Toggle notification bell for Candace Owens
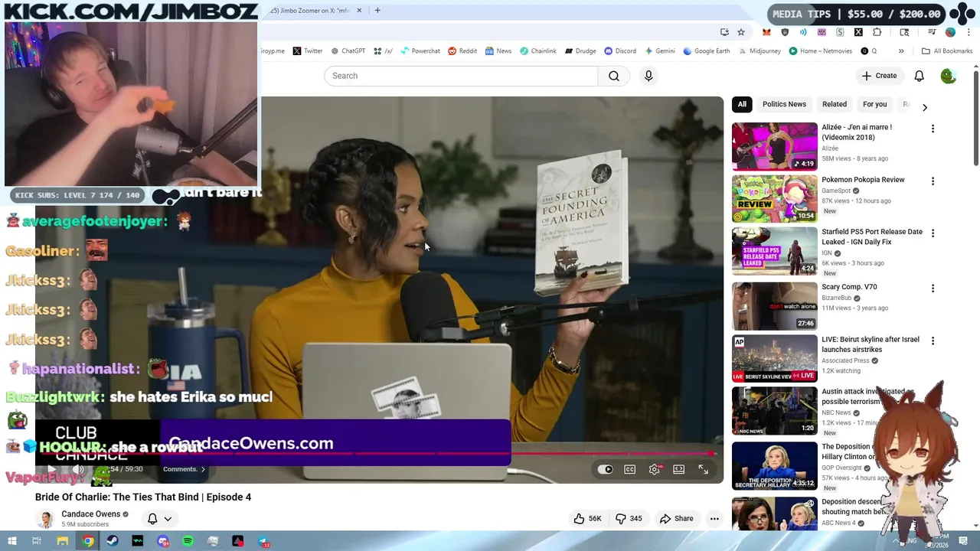This screenshot has width=980, height=551. pyautogui.click(x=152, y=519)
